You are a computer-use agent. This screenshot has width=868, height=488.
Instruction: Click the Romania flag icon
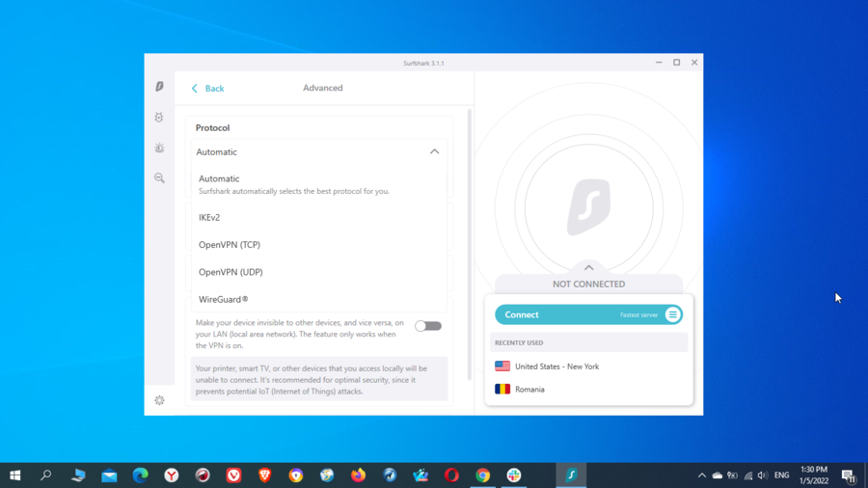502,390
